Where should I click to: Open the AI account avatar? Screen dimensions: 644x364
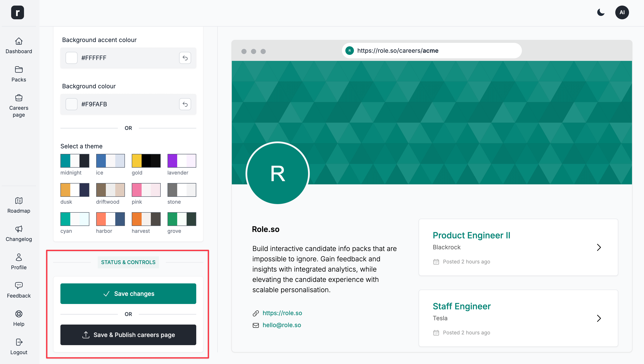point(622,12)
